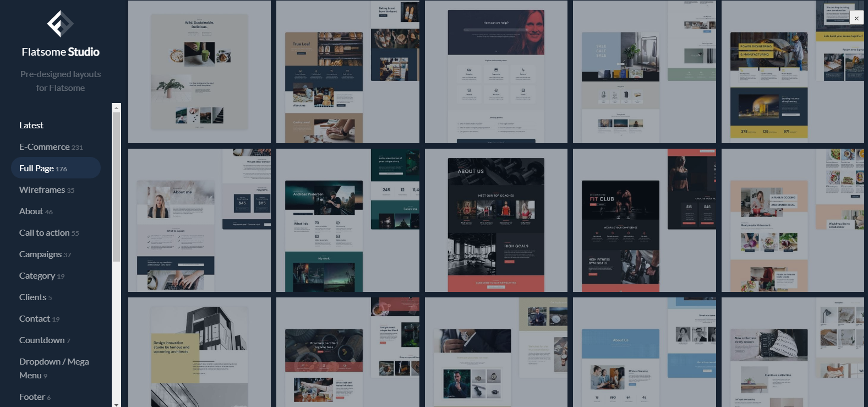Viewport: 868px width, 407px height.
Task: Open the Contact category
Action: (40, 319)
